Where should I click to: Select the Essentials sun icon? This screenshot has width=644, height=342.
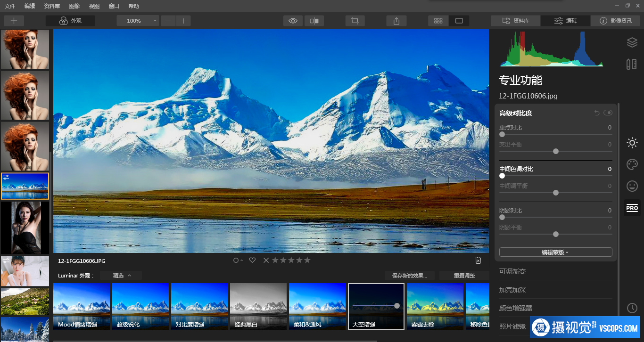coord(632,142)
